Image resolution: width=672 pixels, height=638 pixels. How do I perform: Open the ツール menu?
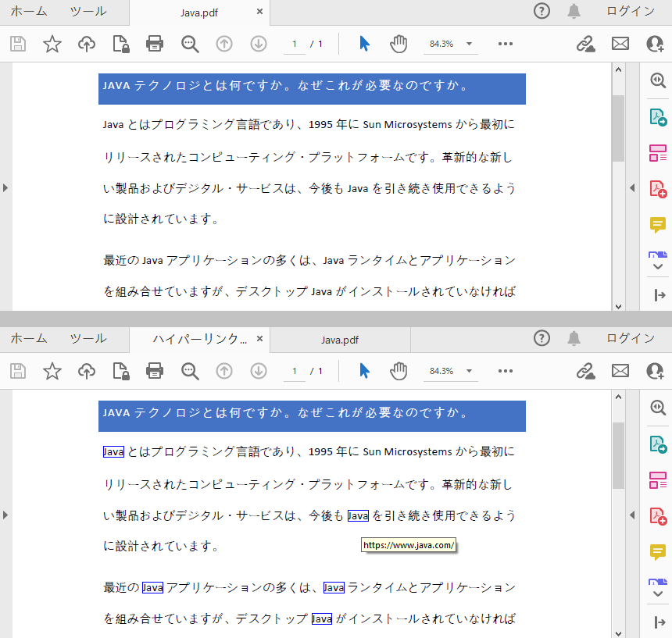pos(88,11)
